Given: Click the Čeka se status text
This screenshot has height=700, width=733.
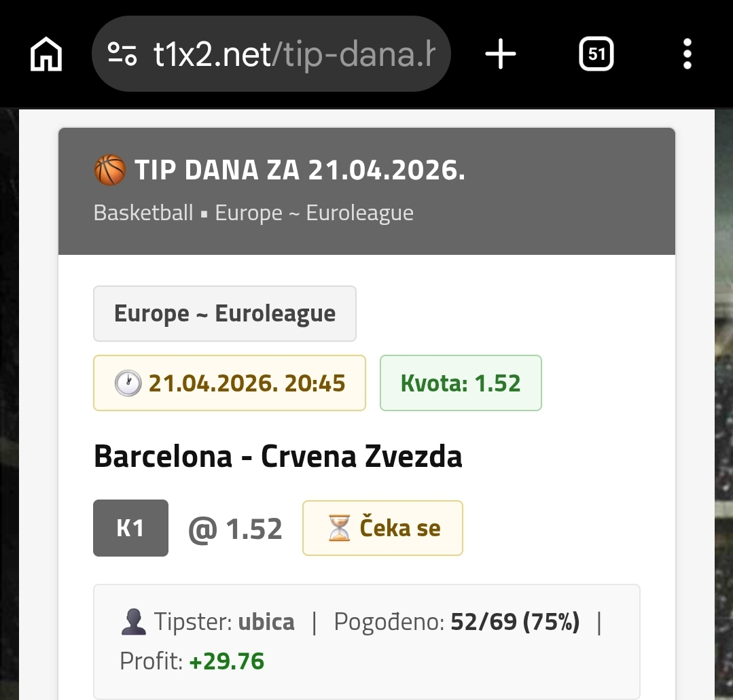Looking at the screenshot, I should tap(399, 529).
